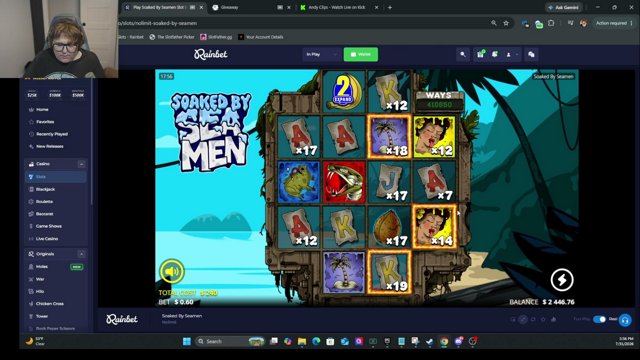Viewport: 640px width, 360px height.
Task: Click the lightning bolt turbo spin button
Action: point(562,280)
